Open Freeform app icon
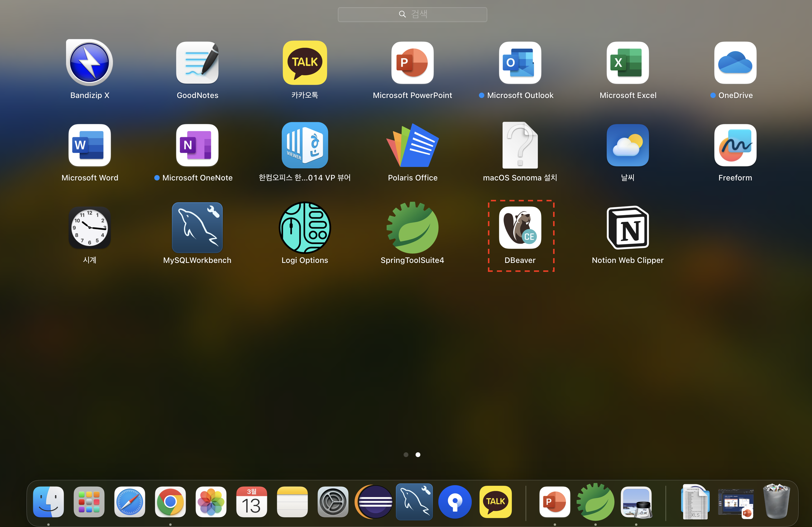Viewport: 812px width, 527px height. 735,145
